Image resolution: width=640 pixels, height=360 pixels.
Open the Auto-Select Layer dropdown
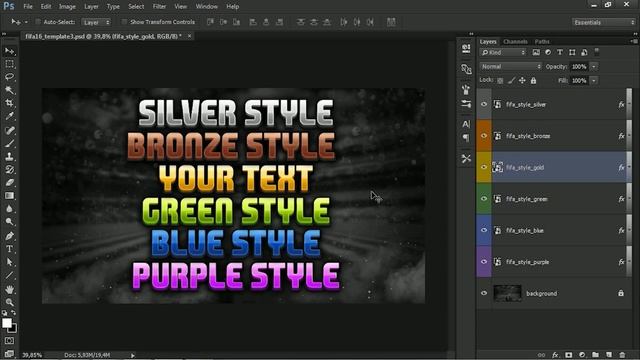tap(96, 22)
